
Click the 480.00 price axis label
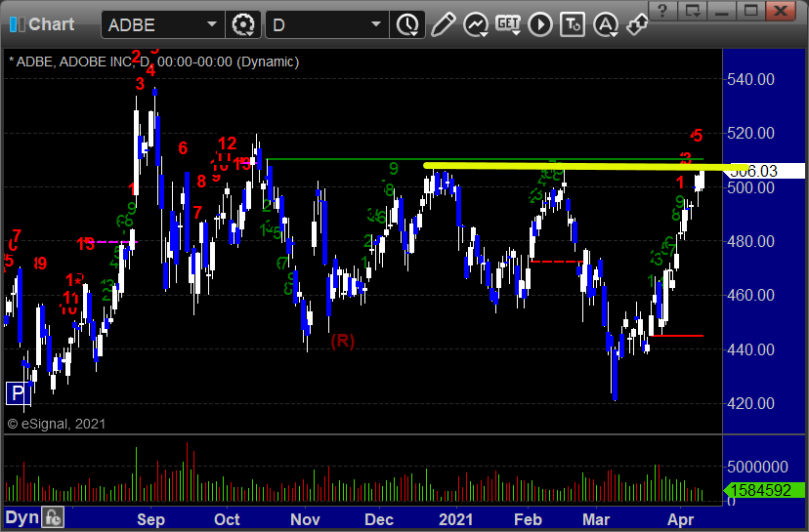click(750, 241)
